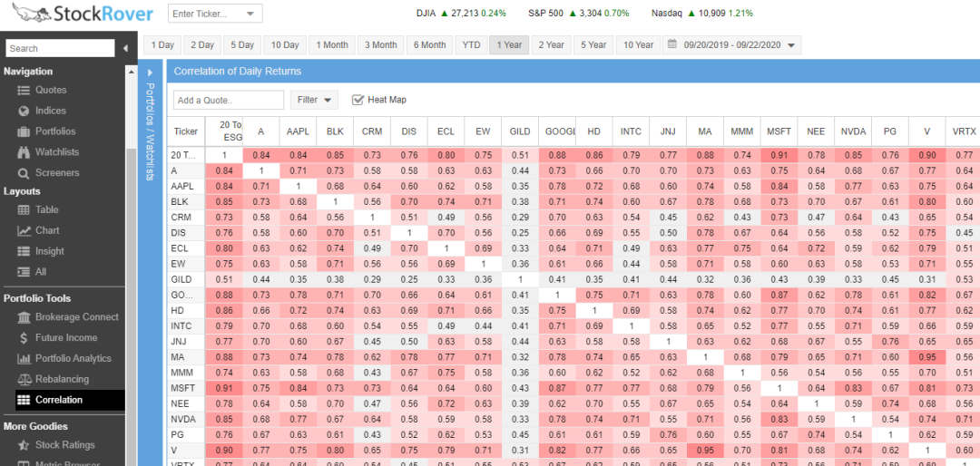Click the Screeners magnifier icon
Screen dimensions: 980x466
[24, 173]
